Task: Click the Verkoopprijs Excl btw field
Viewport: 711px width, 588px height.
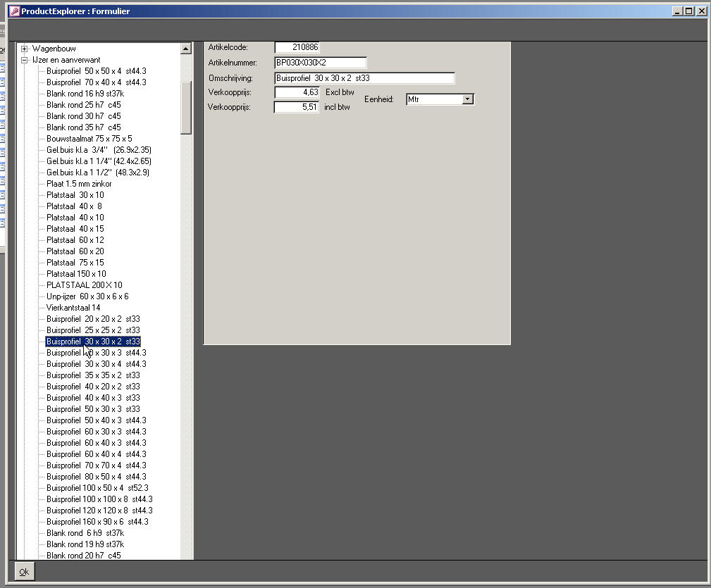Action: point(297,92)
